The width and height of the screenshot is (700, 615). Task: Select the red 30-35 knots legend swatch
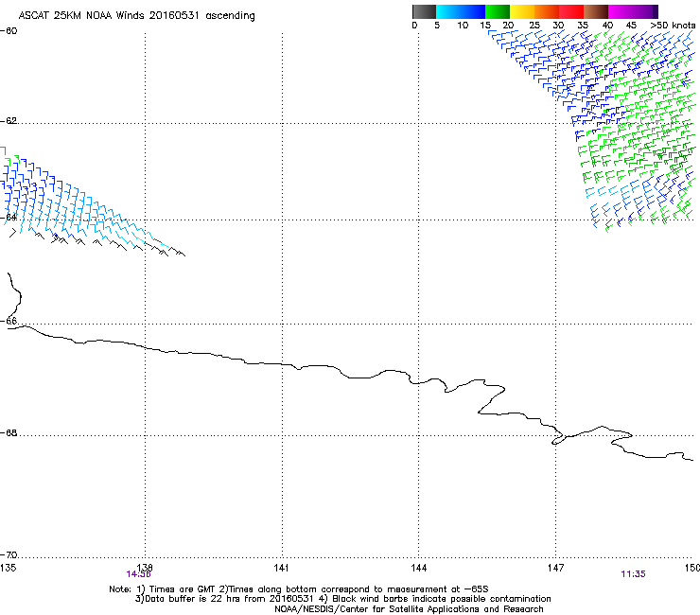[x=571, y=11]
